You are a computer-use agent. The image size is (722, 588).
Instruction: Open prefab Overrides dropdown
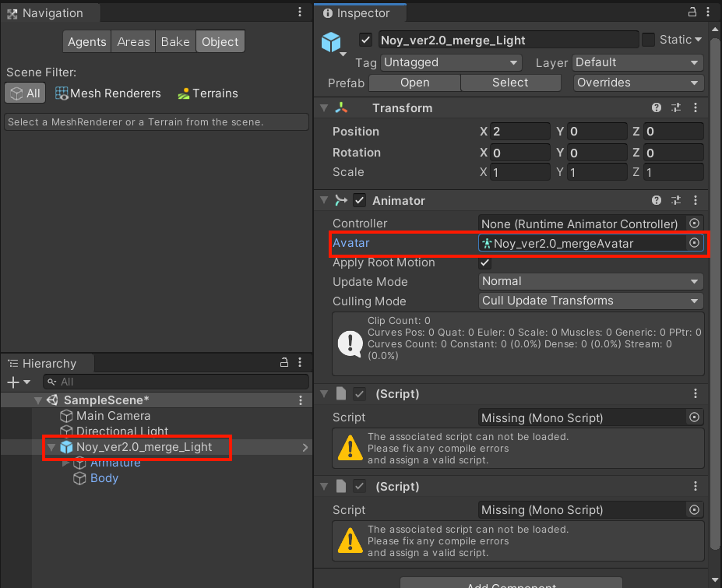(638, 83)
